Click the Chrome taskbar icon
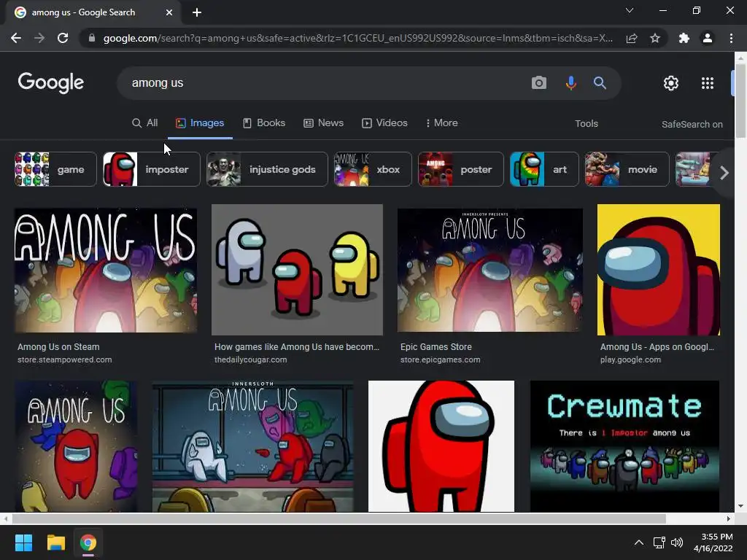Screen dimensions: 747x560 tap(88, 542)
